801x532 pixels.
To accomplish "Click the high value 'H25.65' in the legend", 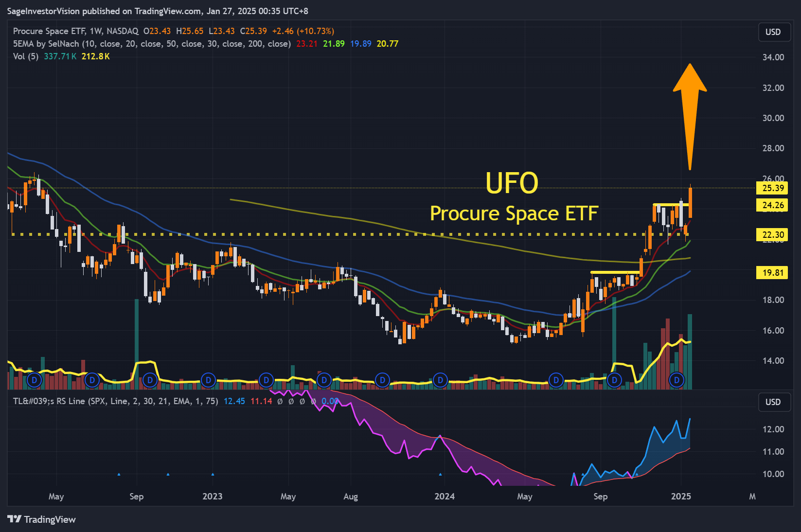I will [190, 31].
